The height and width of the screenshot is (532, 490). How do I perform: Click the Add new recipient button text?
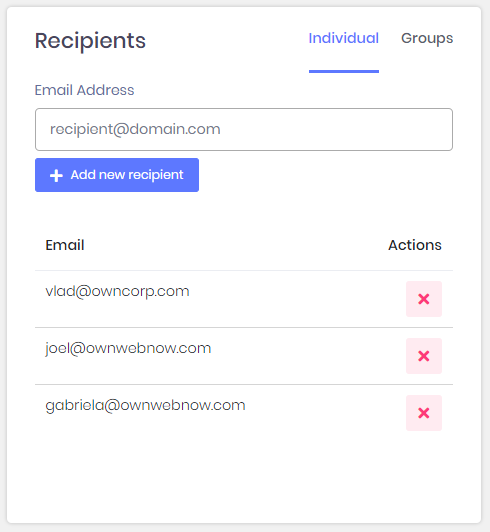point(127,175)
